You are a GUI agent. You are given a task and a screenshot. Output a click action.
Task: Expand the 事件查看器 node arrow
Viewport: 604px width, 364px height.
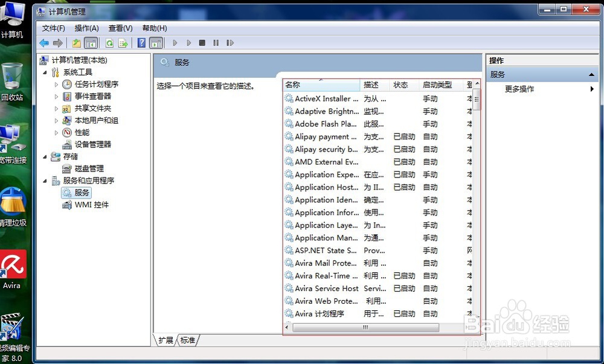coord(56,96)
